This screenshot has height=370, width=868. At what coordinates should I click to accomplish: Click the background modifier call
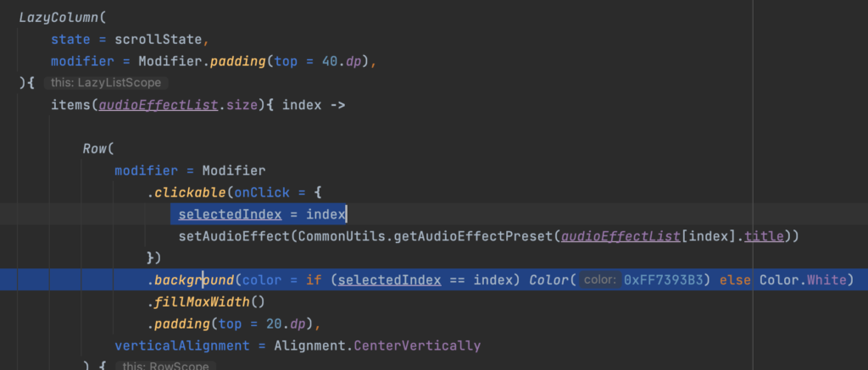point(192,280)
